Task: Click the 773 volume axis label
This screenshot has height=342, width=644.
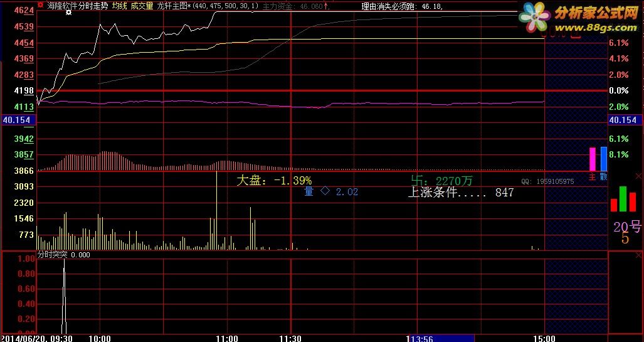Action: [26, 235]
